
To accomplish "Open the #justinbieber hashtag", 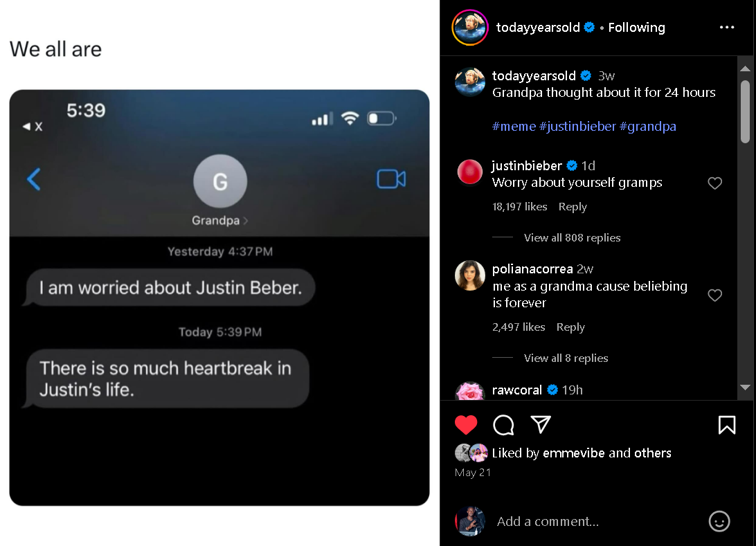I will click(577, 126).
